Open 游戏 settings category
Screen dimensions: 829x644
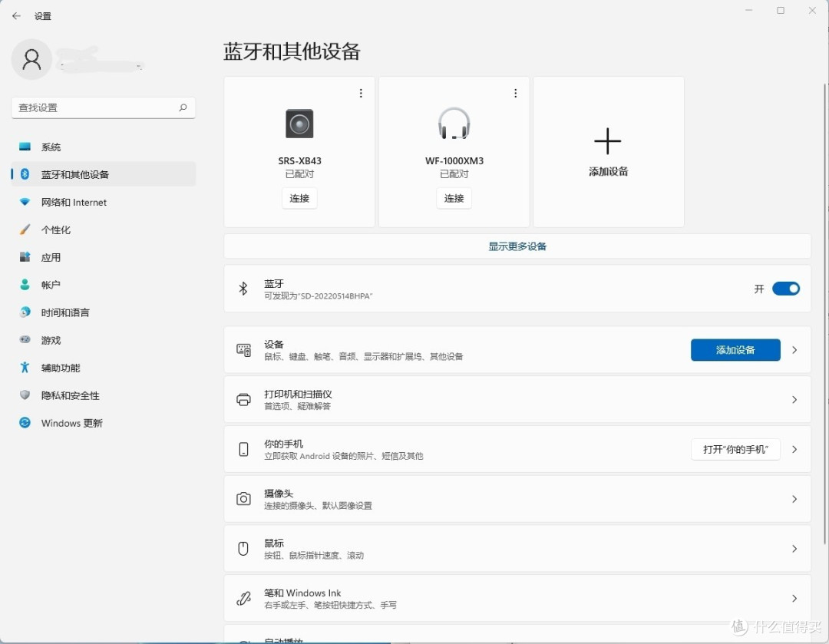(x=103, y=340)
